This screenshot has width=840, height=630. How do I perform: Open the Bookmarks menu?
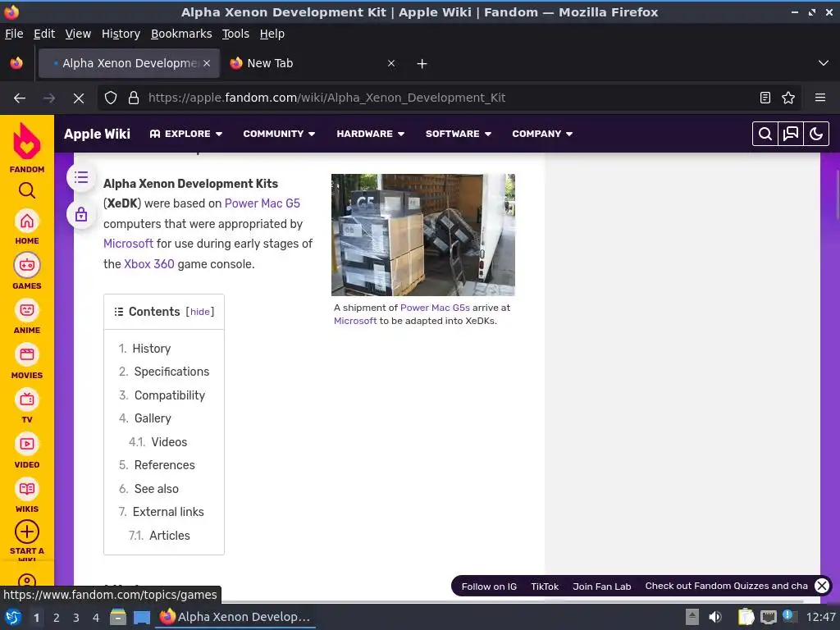[x=181, y=34]
